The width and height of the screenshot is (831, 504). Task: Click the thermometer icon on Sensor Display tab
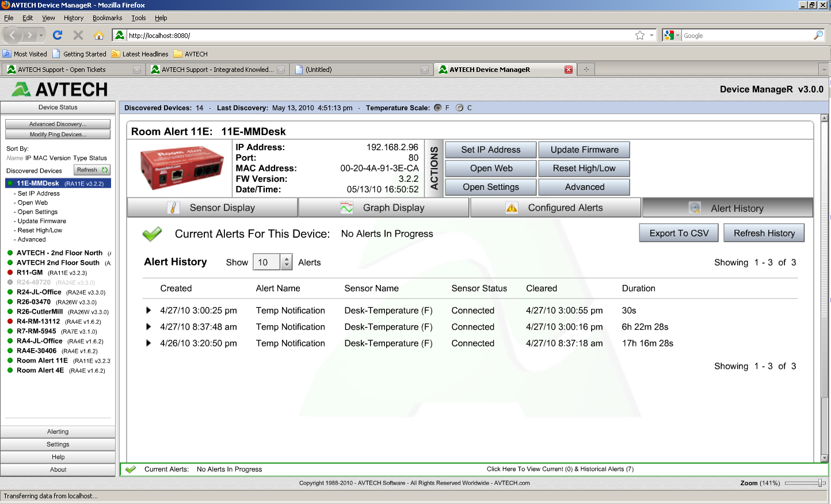coord(173,208)
